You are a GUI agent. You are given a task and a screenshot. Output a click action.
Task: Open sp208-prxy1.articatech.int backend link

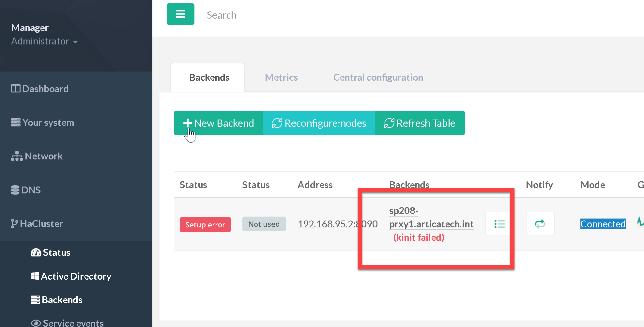pos(431,218)
